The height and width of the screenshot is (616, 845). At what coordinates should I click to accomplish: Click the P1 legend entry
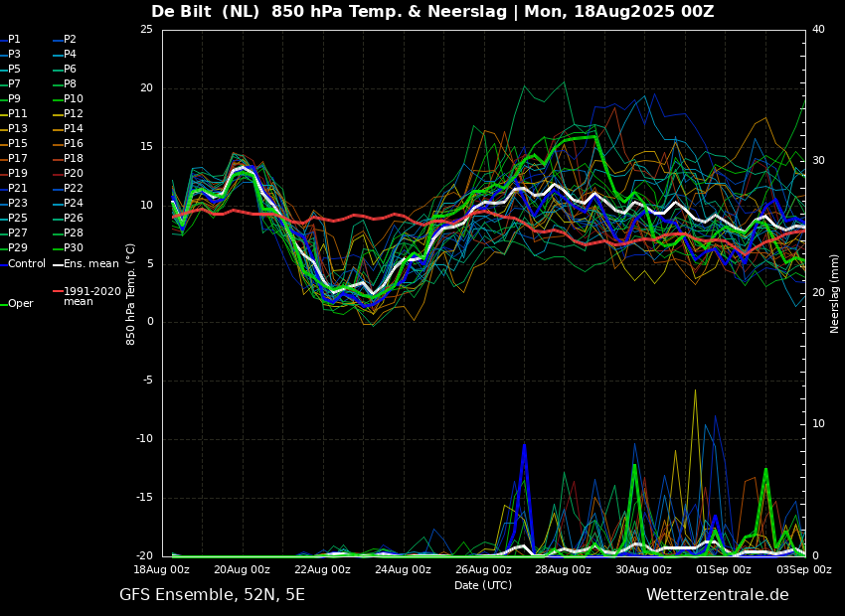[x=10, y=40]
